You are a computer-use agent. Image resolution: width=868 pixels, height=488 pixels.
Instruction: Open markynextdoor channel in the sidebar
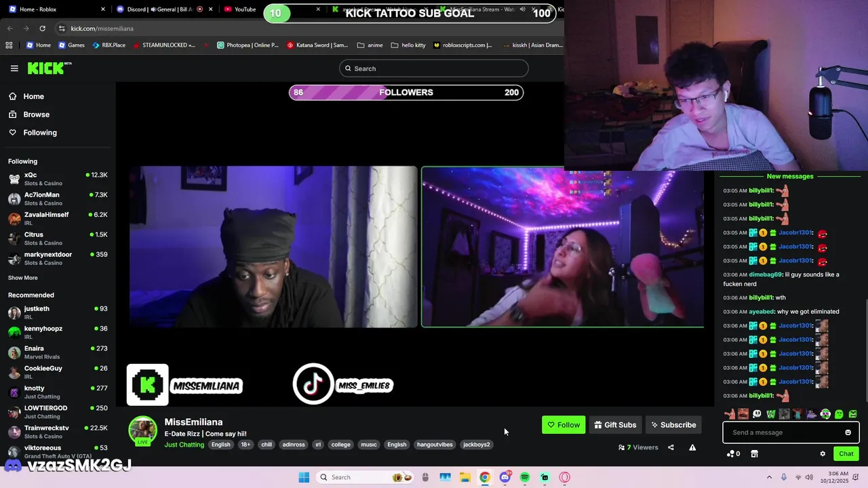click(58, 258)
